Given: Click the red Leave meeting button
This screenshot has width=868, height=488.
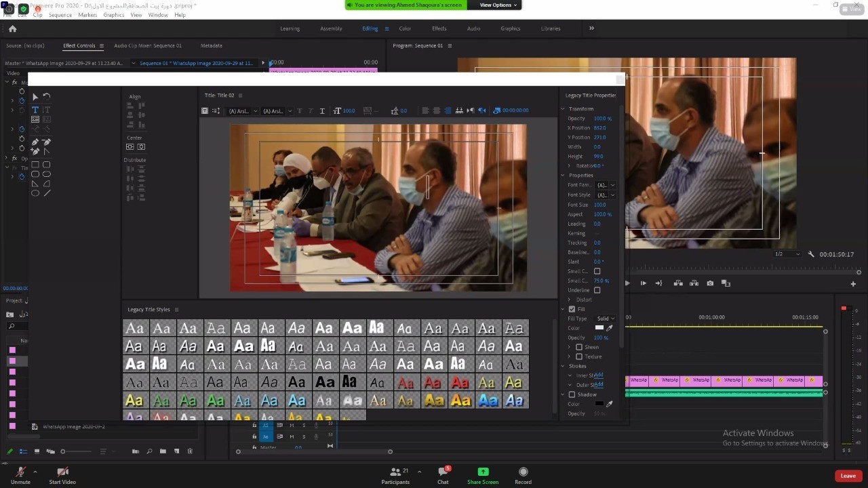Looking at the screenshot, I should [x=848, y=476].
